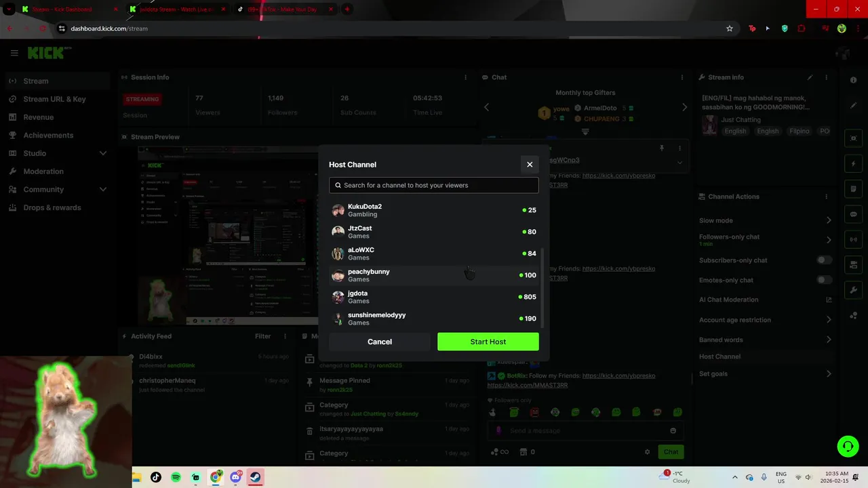Open Activity Feed Filter
The width and height of the screenshot is (868, 488).
(x=262, y=336)
